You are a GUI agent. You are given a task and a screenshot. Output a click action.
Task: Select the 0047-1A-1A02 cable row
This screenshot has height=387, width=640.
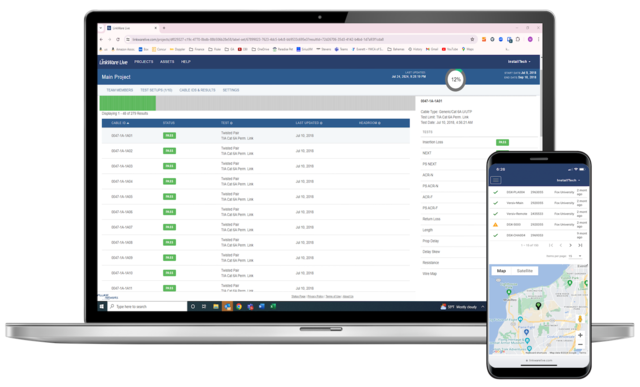click(256, 151)
